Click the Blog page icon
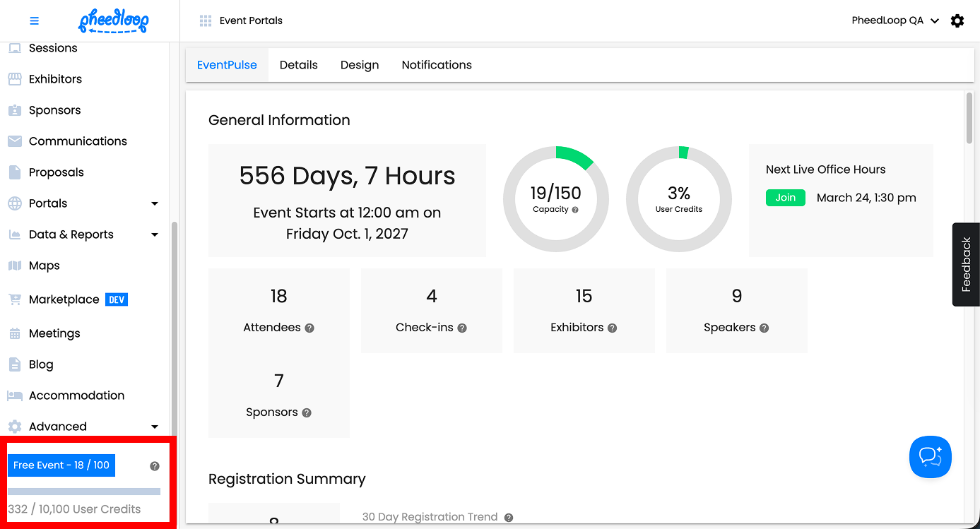Screen dimensions: 980x529 click(15, 364)
